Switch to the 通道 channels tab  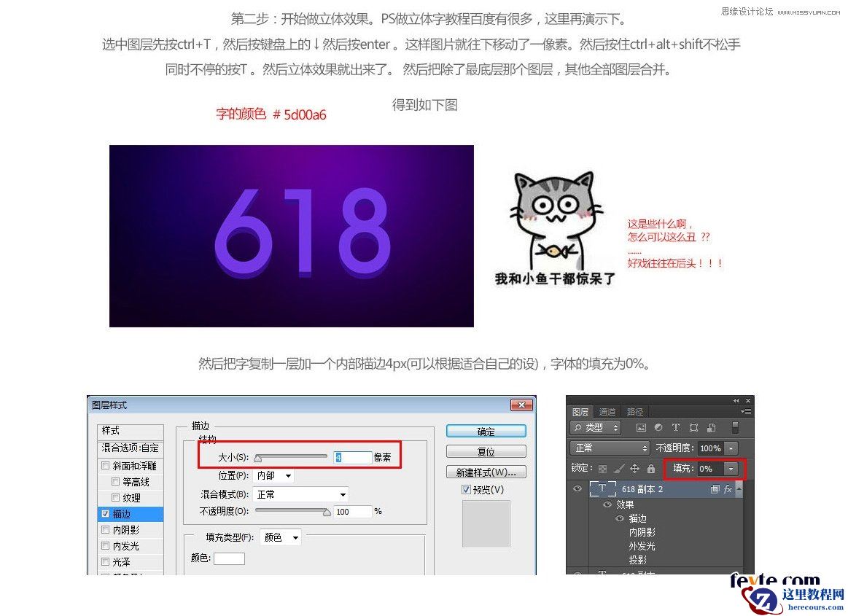tap(607, 412)
